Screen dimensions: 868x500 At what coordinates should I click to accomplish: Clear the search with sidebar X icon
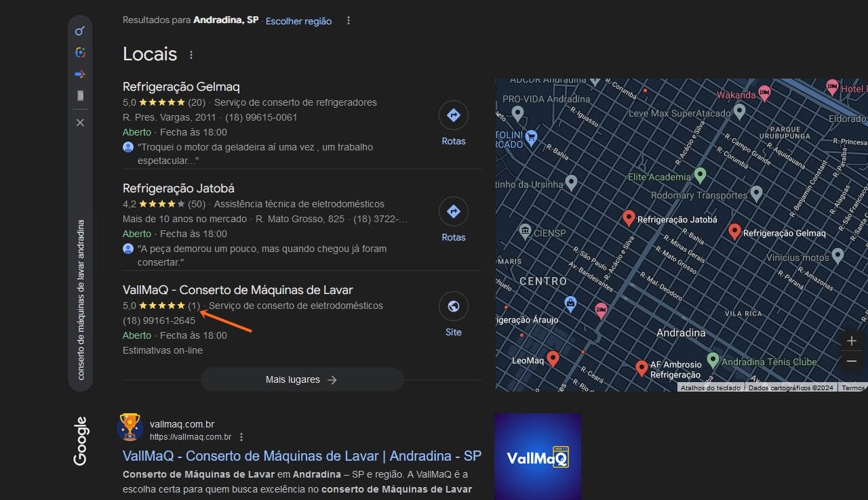click(80, 123)
